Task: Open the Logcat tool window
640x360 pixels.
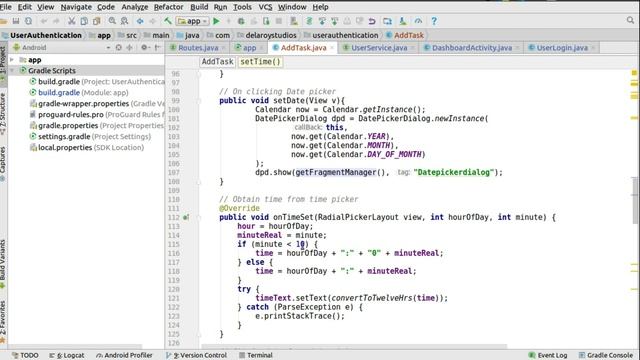Action: [x=67, y=355]
